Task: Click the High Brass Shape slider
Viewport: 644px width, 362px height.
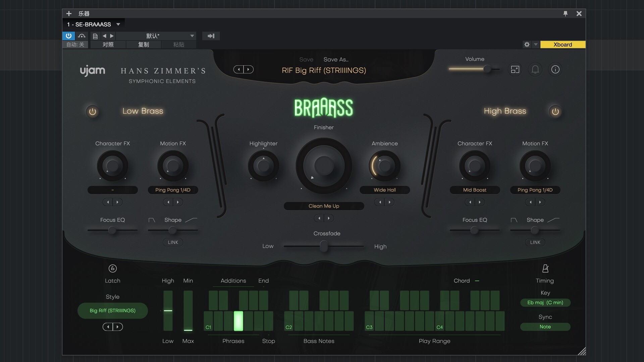Action: click(535, 230)
